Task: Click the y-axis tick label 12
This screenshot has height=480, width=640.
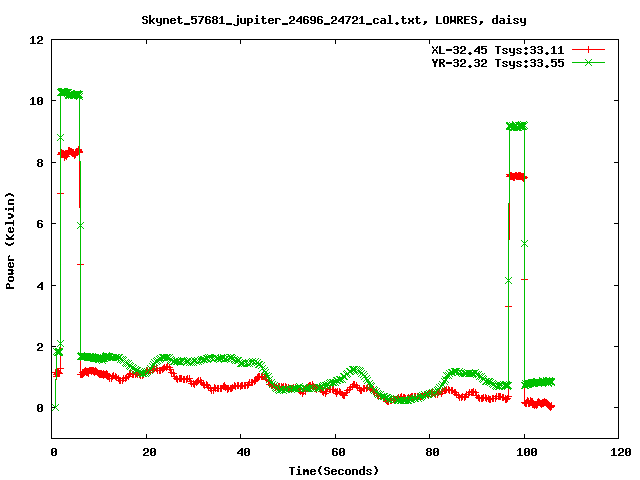Action: tap(36, 40)
